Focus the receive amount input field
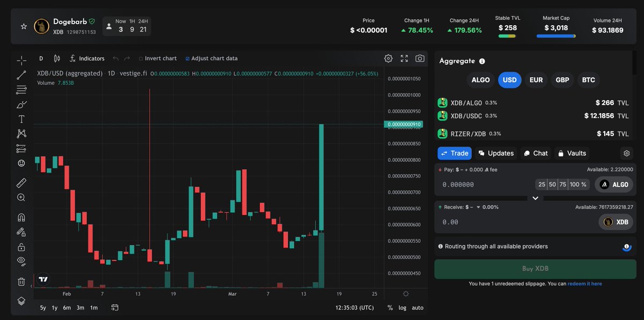644x320 pixels. click(515, 222)
